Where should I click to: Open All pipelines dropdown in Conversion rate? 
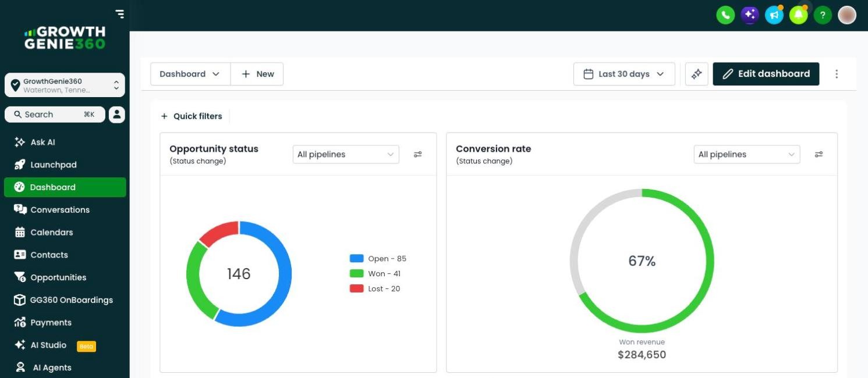pos(747,154)
